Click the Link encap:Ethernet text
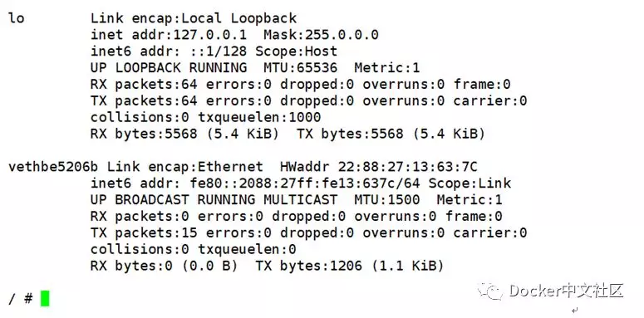Image resolution: width=644 pixels, height=318 pixels. (184, 167)
